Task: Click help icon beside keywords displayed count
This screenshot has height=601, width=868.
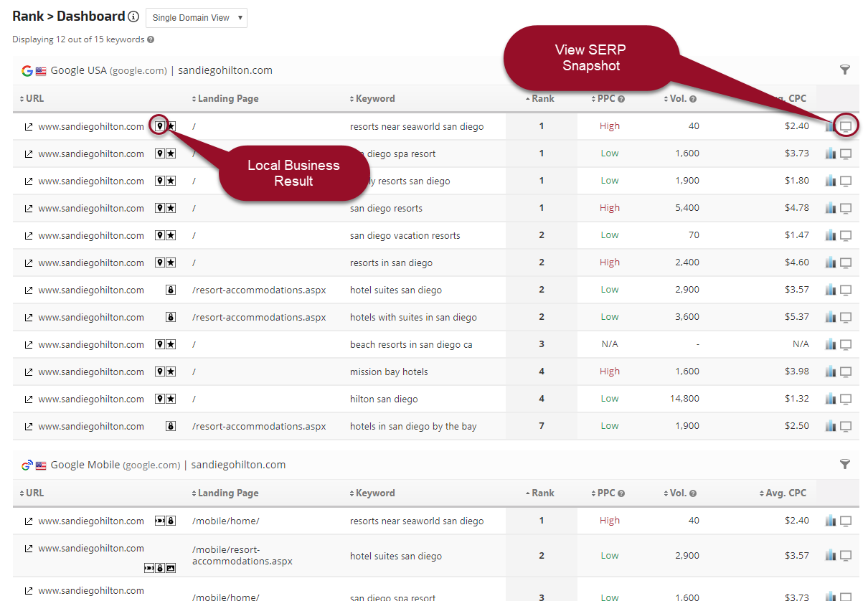Action: click(151, 39)
